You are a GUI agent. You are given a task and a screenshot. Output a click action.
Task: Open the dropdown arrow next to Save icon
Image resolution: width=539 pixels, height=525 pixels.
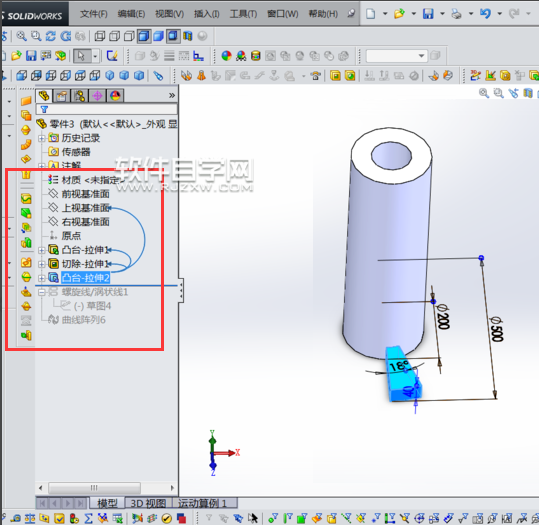point(442,14)
